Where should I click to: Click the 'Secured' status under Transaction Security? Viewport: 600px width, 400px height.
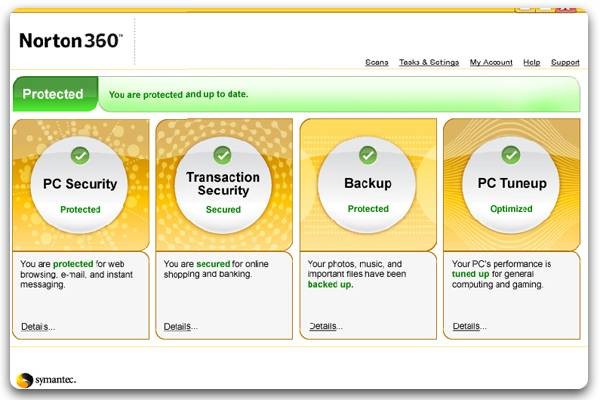click(223, 209)
